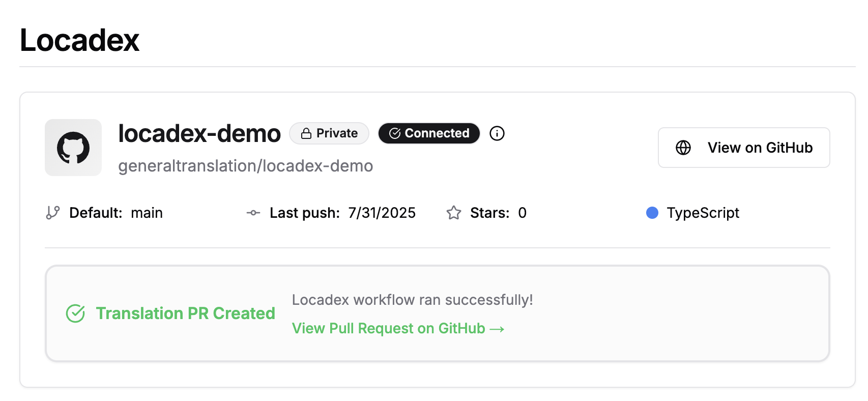Click the commit icon next to Last push
The height and width of the screenshot is (401, 868).
253,213
